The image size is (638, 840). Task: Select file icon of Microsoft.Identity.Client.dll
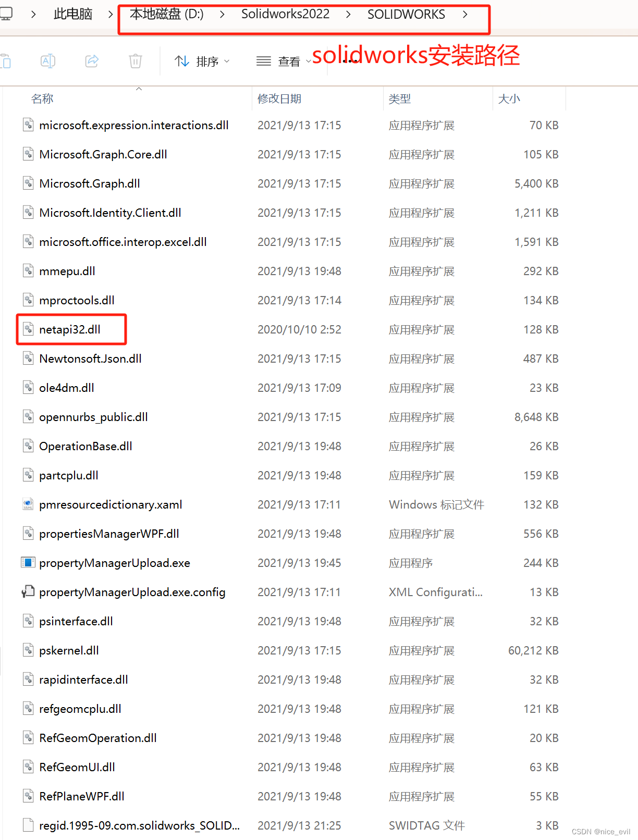pos(28,213)
